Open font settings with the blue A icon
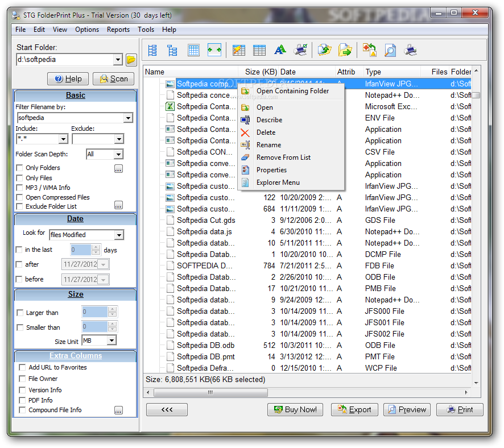The width and height of the screenshot is (504, 448). tap(280, 50)
